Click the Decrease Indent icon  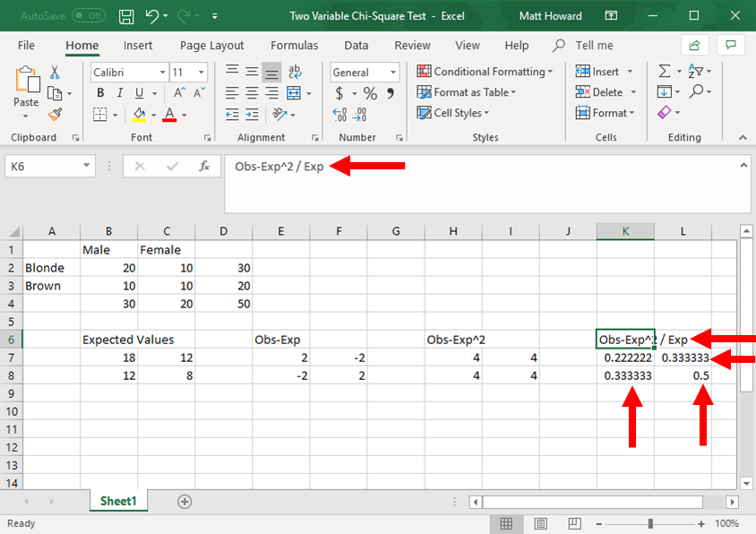tap(232, 115)
